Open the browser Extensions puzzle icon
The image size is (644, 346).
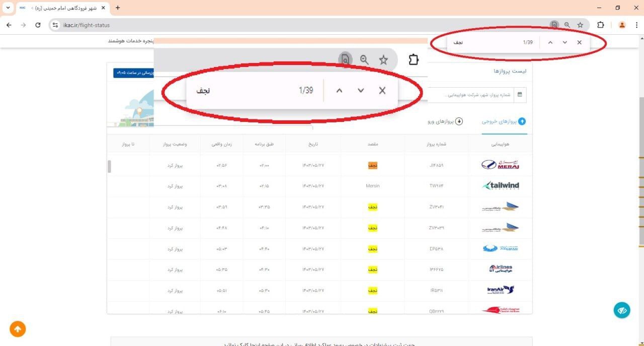600,25
